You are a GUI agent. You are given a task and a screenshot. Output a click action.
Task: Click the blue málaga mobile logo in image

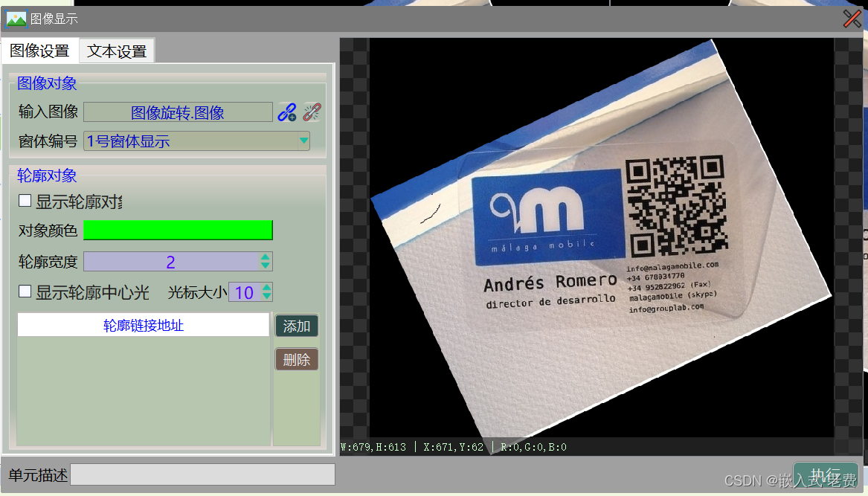click(548, 217)
